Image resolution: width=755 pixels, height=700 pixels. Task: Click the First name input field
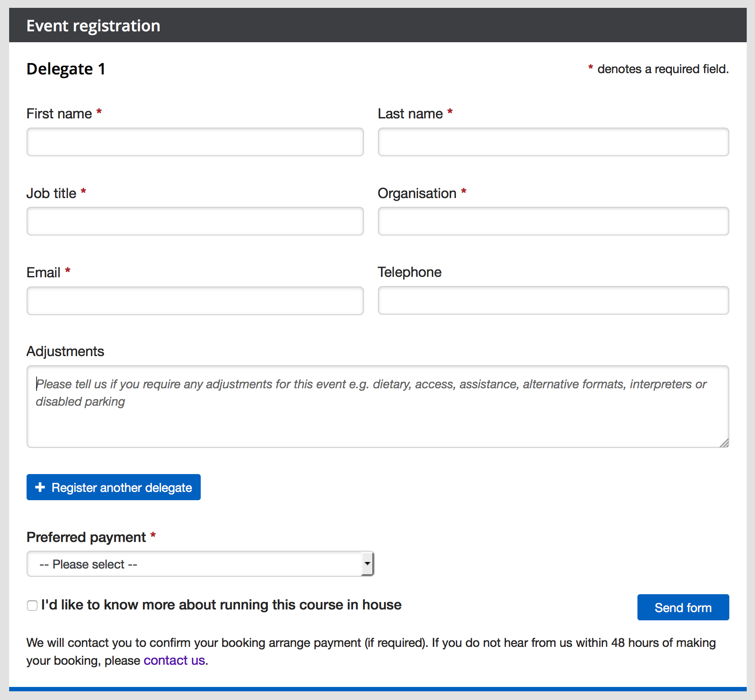point(195,142)
